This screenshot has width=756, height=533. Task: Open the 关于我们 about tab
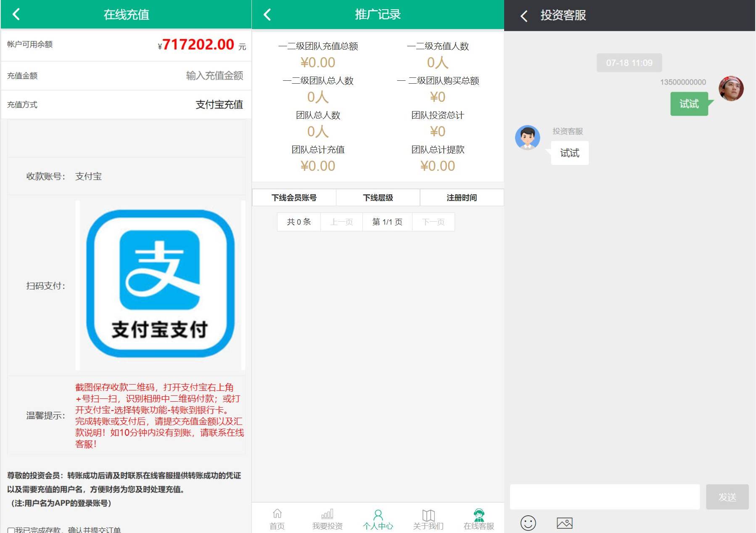pos(428,519)
